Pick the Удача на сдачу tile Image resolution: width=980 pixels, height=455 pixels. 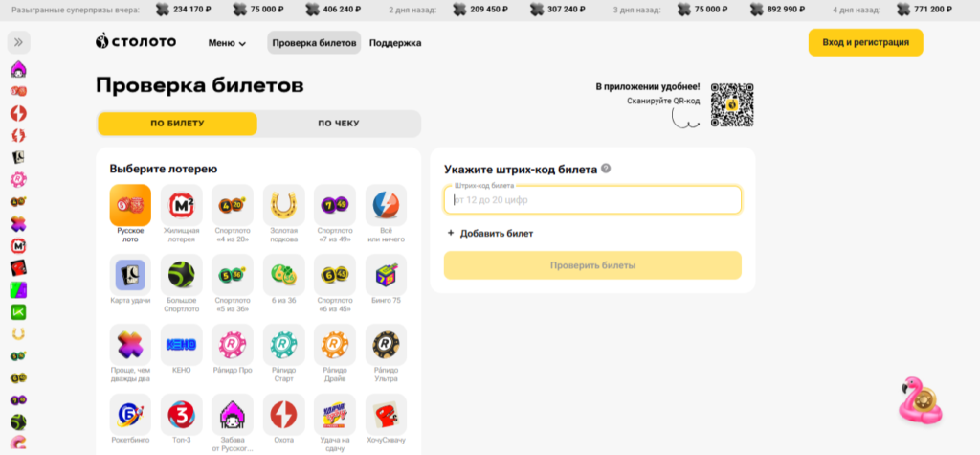click(x=335, y=423)
